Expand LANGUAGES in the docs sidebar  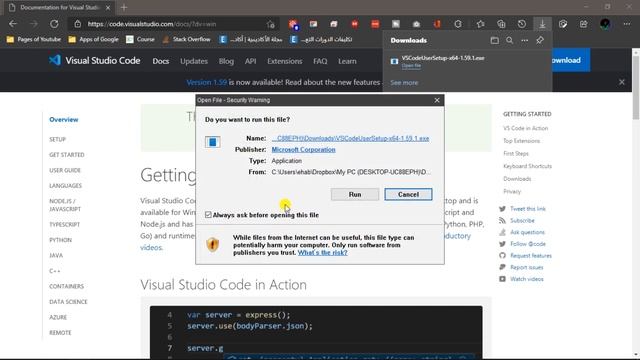click(65, 186)
